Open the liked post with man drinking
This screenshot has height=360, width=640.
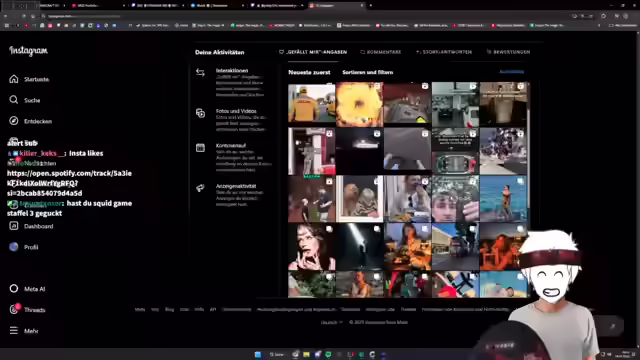click(x=407, y=199)
